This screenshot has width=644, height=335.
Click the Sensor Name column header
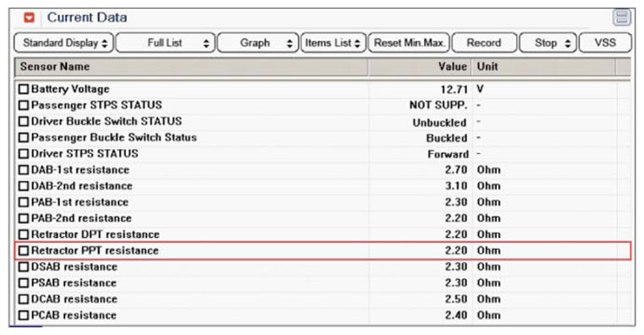coord(191,67)
